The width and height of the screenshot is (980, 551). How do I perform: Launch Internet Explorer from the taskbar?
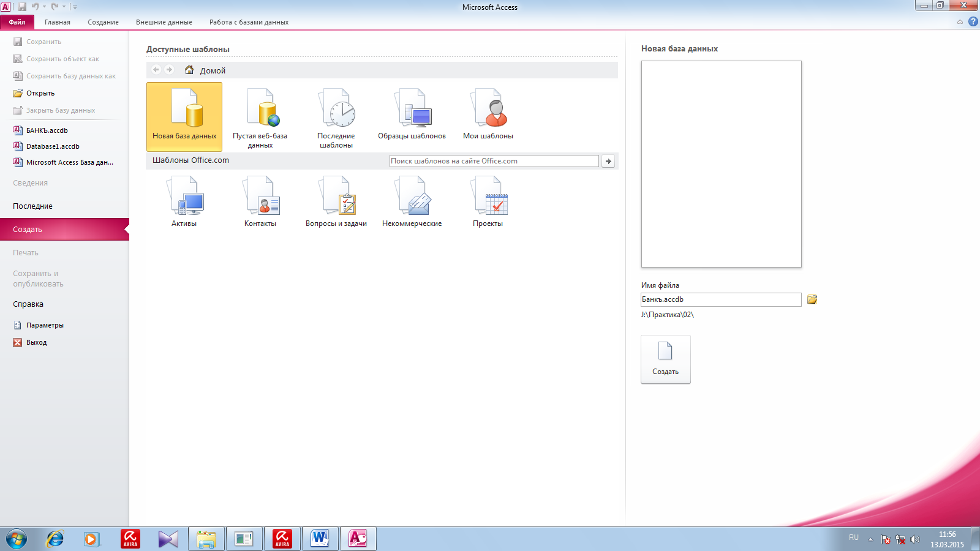point(55,539)
